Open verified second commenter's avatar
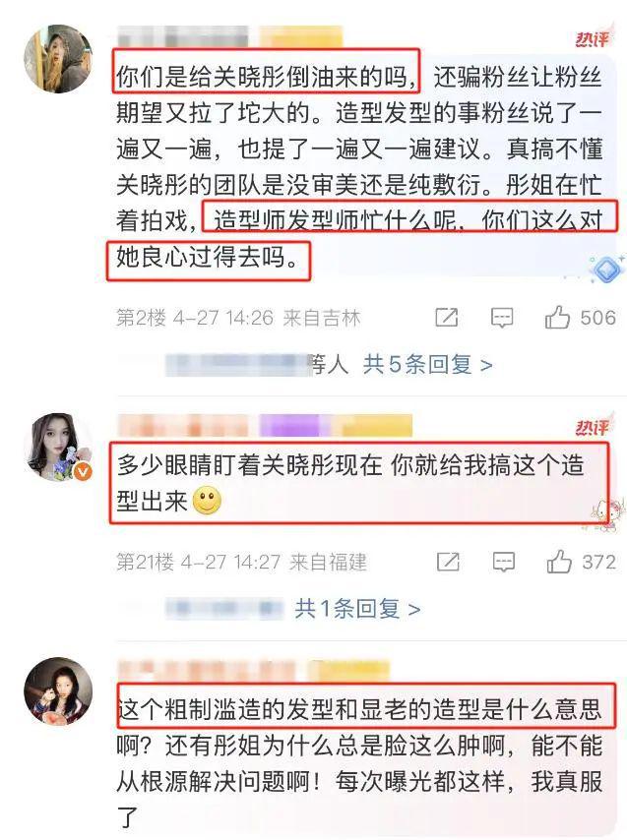The width and height of the screenshot is (627, 840). (x=58, y=448)
